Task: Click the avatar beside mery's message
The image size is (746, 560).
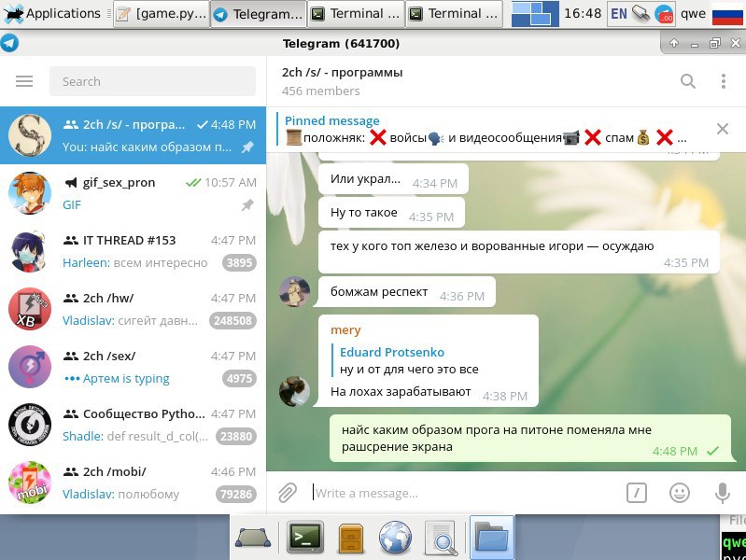Action: click(x=294, y=391)
